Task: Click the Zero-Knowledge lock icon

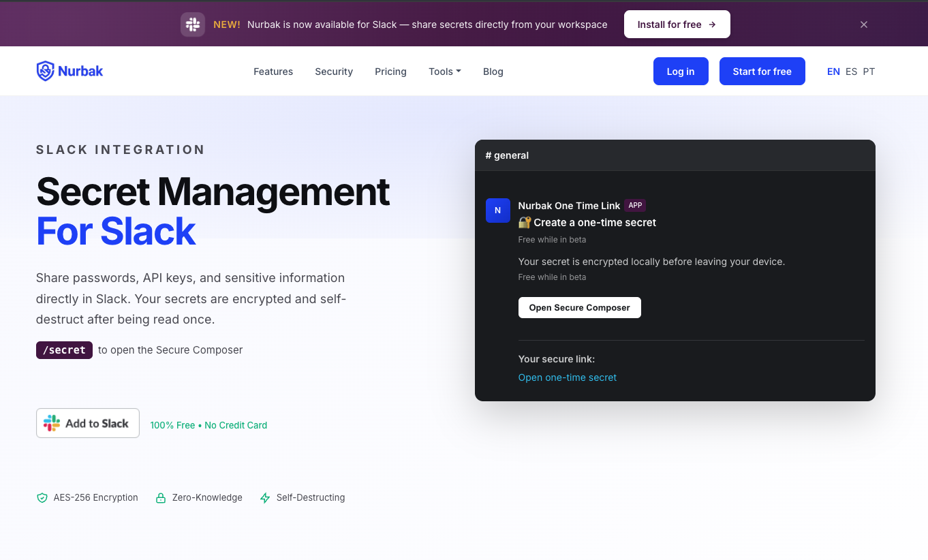Action: [161, 498]
